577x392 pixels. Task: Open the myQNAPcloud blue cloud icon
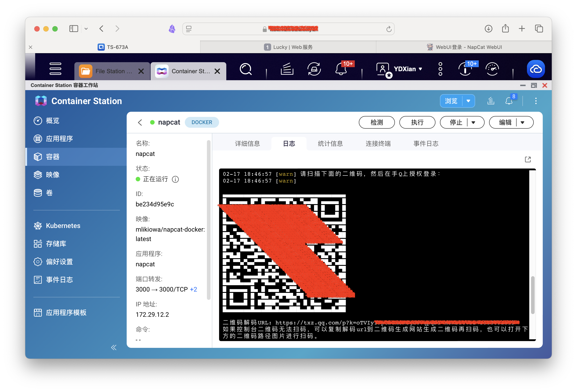tap(536, 69)
